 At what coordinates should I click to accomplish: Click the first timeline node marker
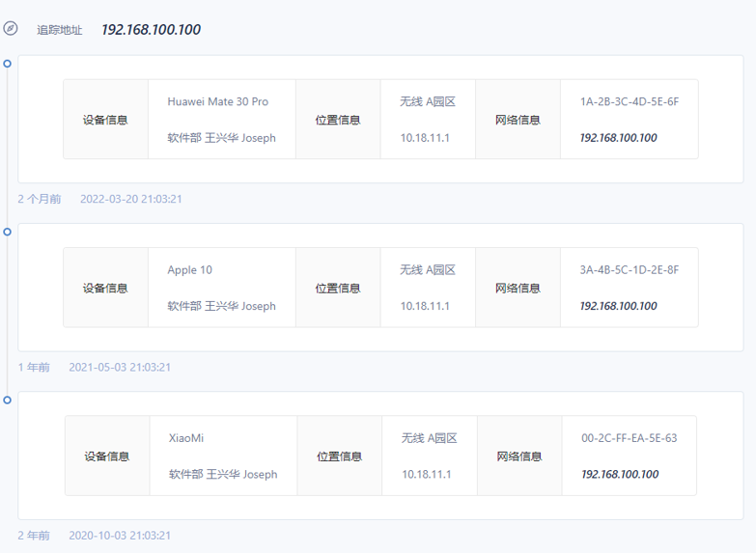[x=8, y=64]
